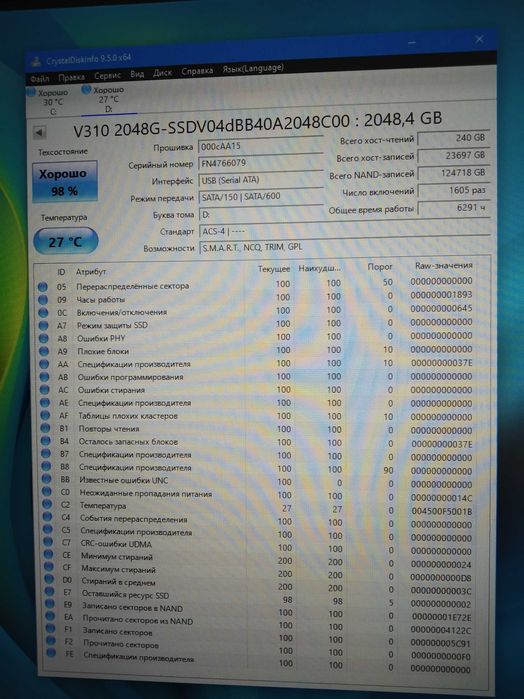Click status icon of AC Ошибки стирания

pos(45,390)
